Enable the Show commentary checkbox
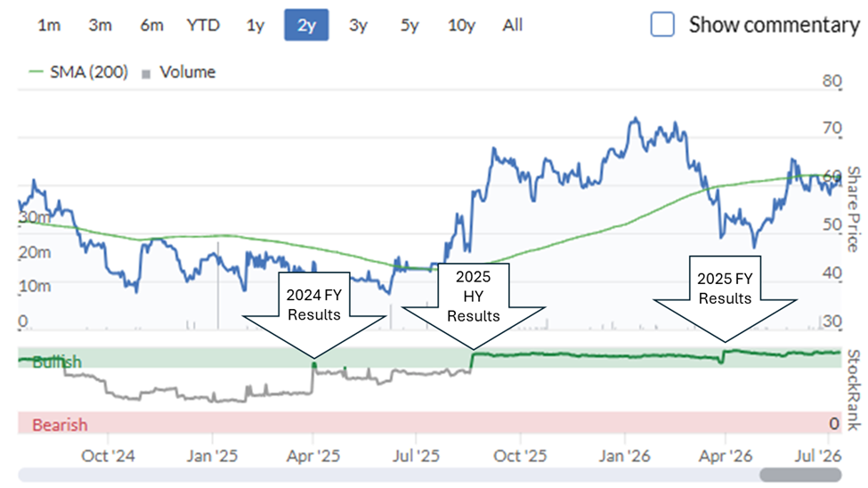Viewport: 868px width, 488px height. [662, 24]
